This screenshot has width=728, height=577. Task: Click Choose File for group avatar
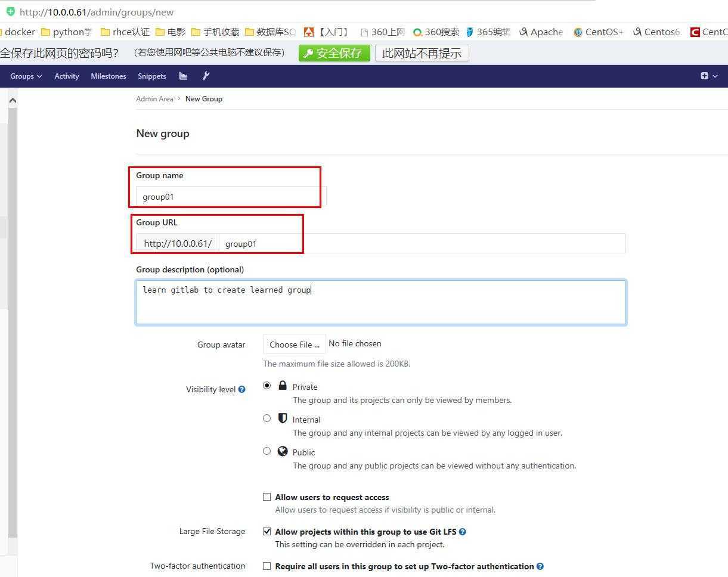tap(295, 345)
